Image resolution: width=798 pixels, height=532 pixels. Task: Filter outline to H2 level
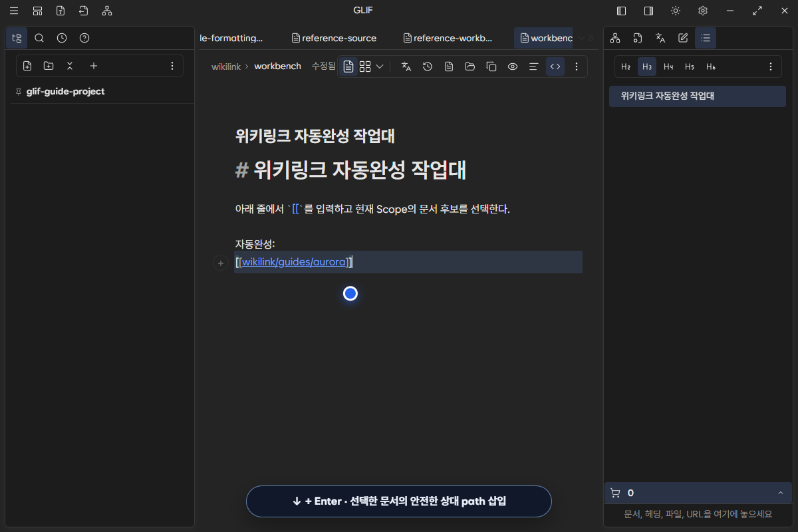626,66
